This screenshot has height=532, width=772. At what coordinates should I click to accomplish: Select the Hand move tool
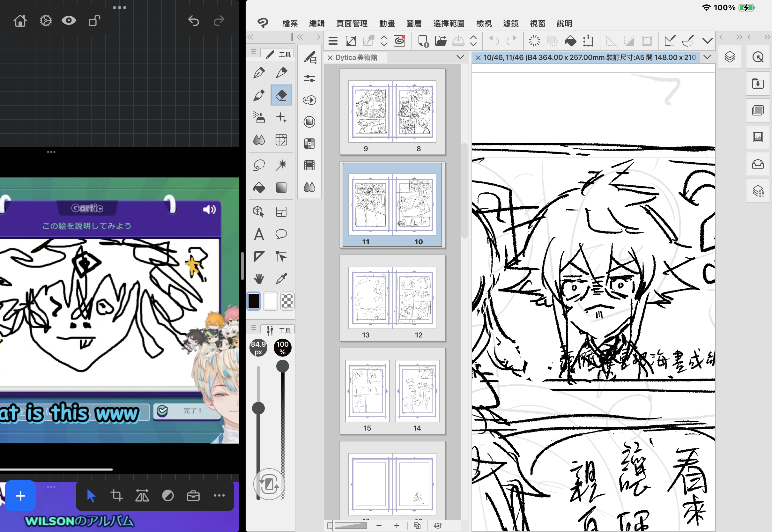point(259,279)
